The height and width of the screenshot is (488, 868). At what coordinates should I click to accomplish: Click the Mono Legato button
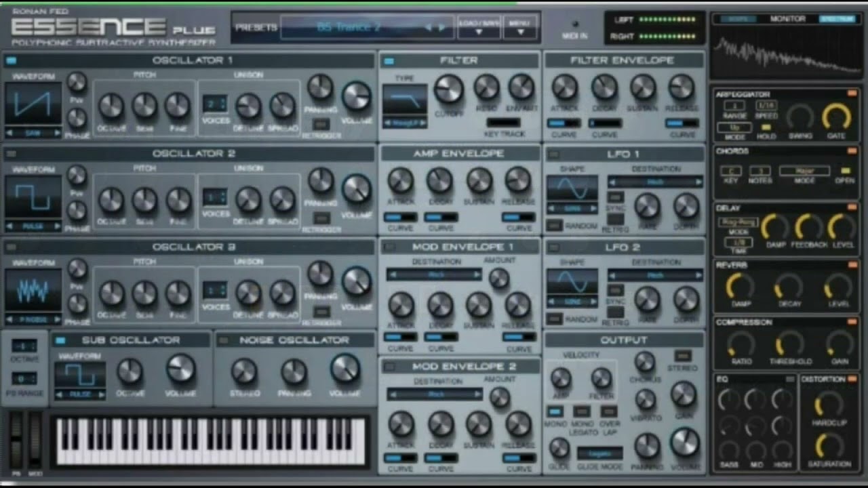[x=582, y=411]
